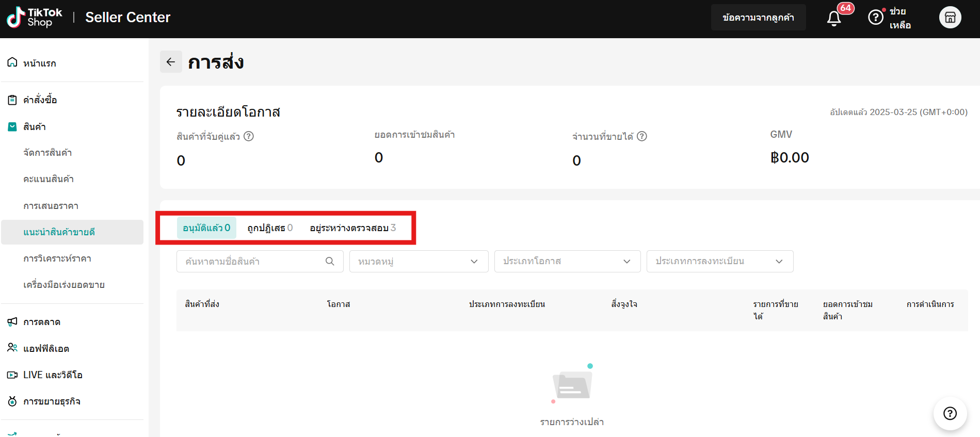Image resolution: width=980 pixels, height=437 pixels.
Task: Click the TikTok Shop logo
Action: pos(35,18)
